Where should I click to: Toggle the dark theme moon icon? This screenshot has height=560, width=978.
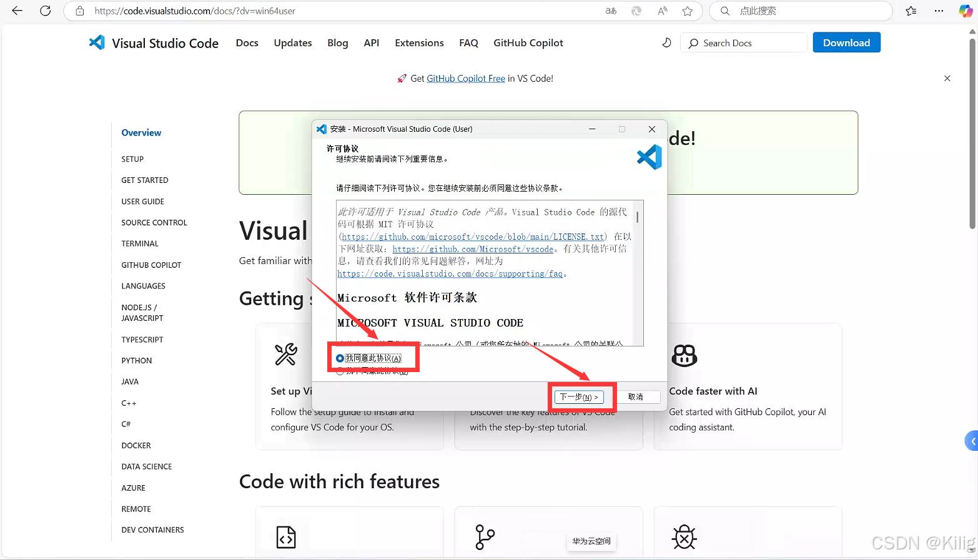(x=666, y=42)
